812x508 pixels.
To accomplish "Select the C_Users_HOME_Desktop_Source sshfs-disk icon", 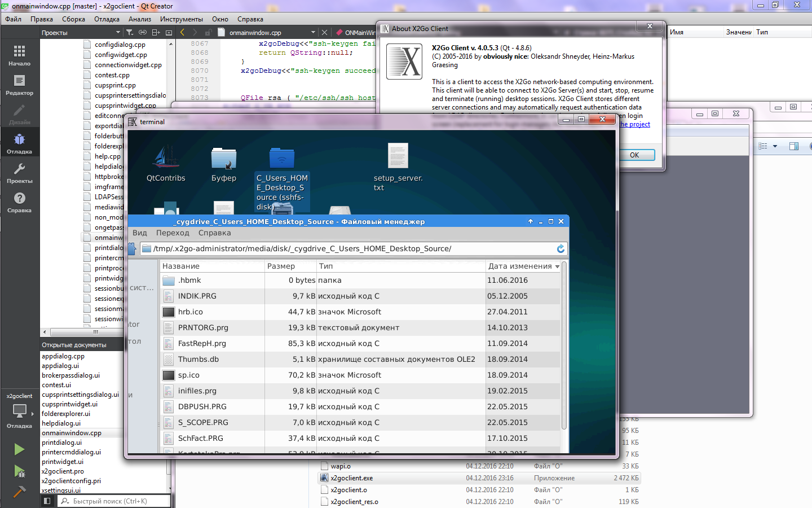I will (282, 179).
